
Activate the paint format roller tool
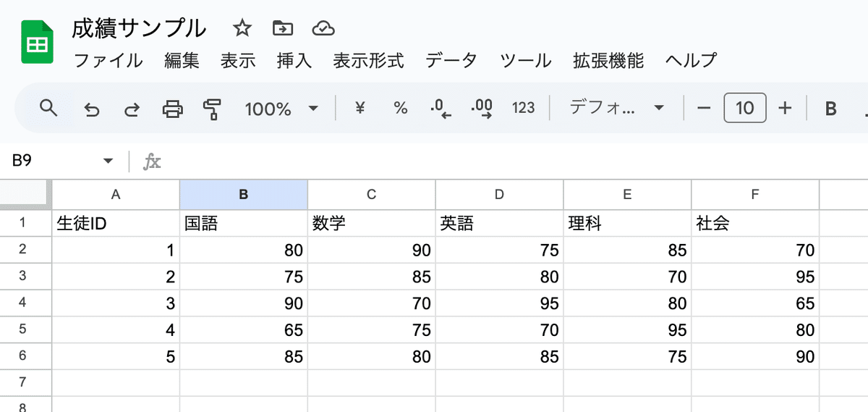[212, 109]
